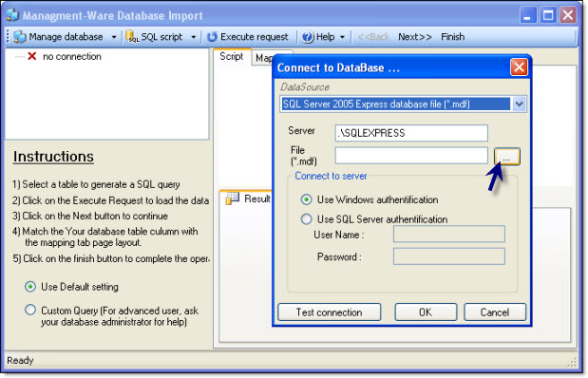The image size is (588, 378).
Task: Close the Connect to DataBase dialog
Action: tap(519, 67)
